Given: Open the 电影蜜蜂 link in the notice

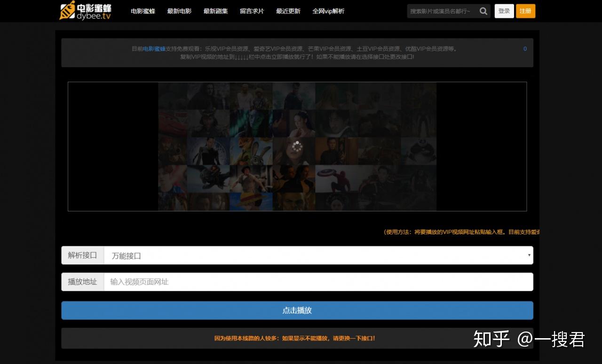Looking at the screenshot, I should tap(154, 48).
